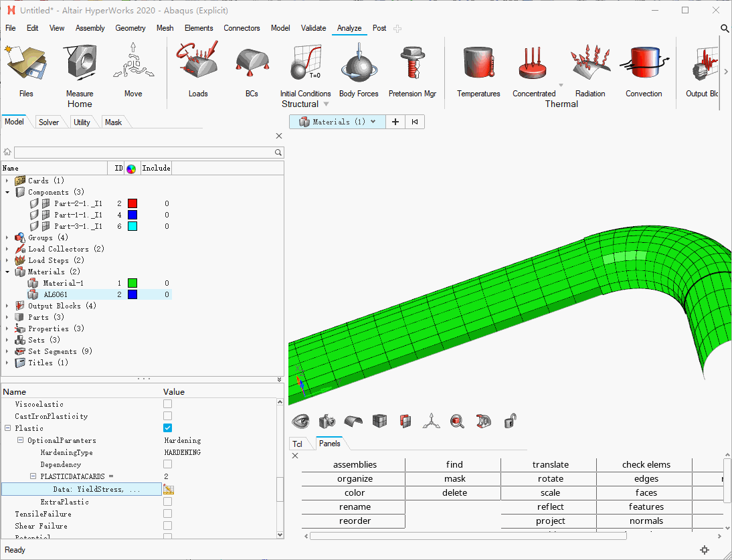
Task: Uncheck the Plastic checkbox
Action: coord(167,428)
